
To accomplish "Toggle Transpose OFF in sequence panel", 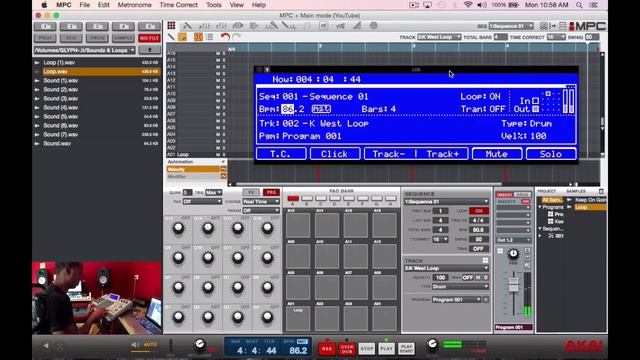I will (478, 249).
